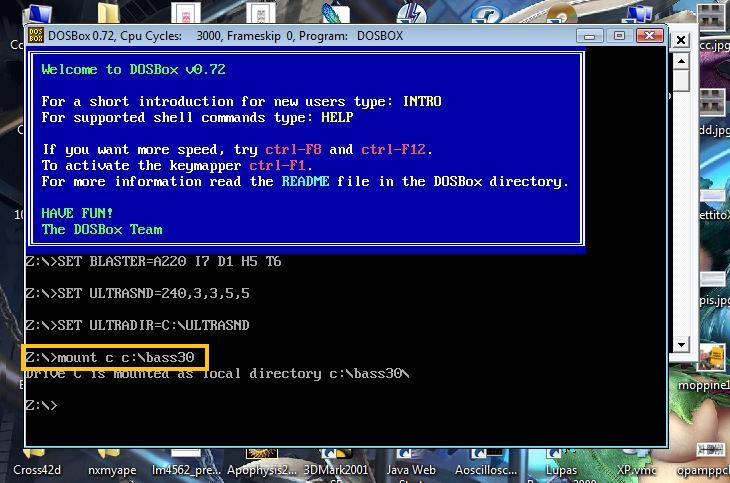Click scroll up arrow in background window
Image resolution: width=730 pixels, height=483 pixels.
[681, 61]
